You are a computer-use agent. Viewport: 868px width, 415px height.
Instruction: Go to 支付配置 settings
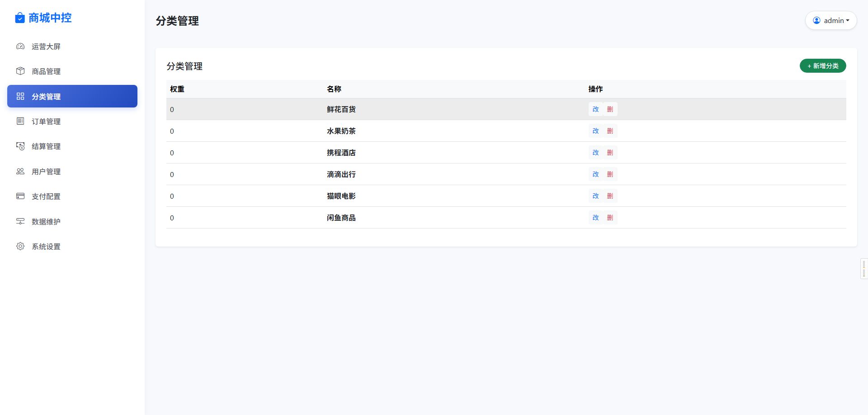(72, 196)
